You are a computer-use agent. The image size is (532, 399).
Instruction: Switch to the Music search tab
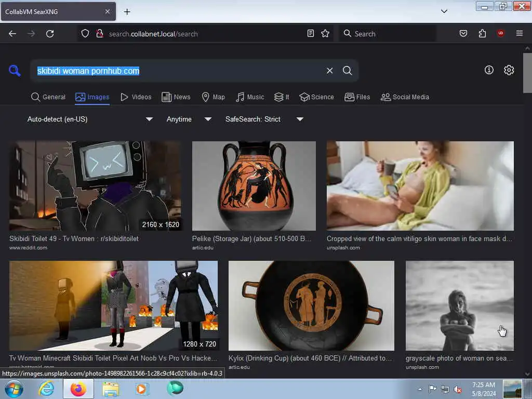tap(250, 97)
